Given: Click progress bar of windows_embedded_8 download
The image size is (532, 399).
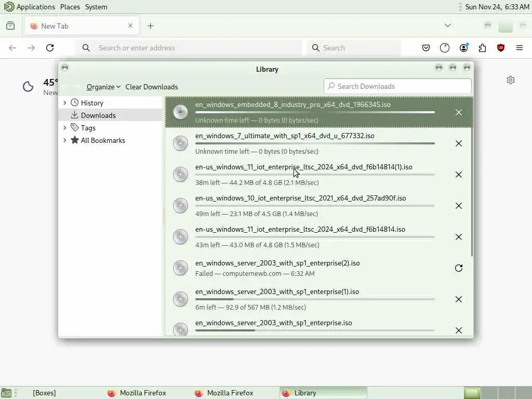Looking at the screenshot, I should click(315, 112).
